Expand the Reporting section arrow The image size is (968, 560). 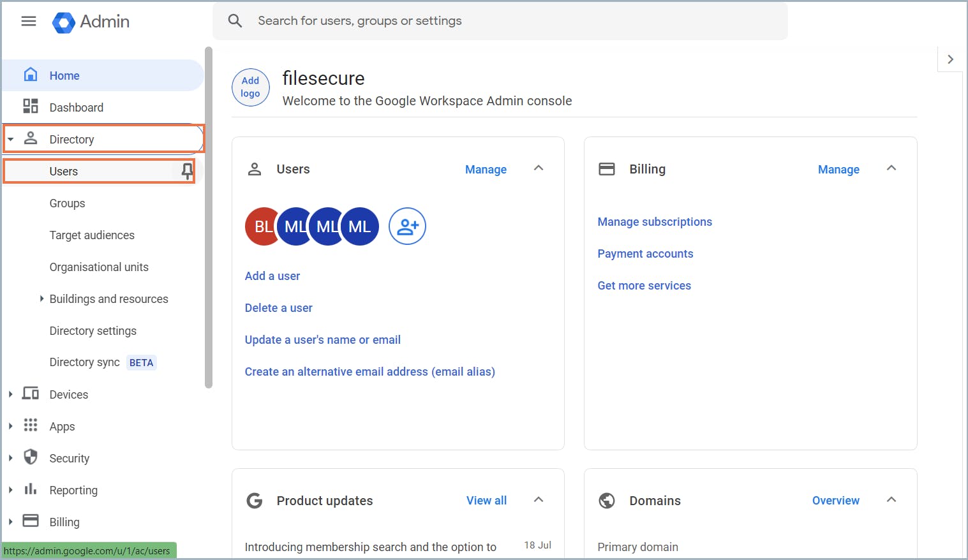pos(11,490)
